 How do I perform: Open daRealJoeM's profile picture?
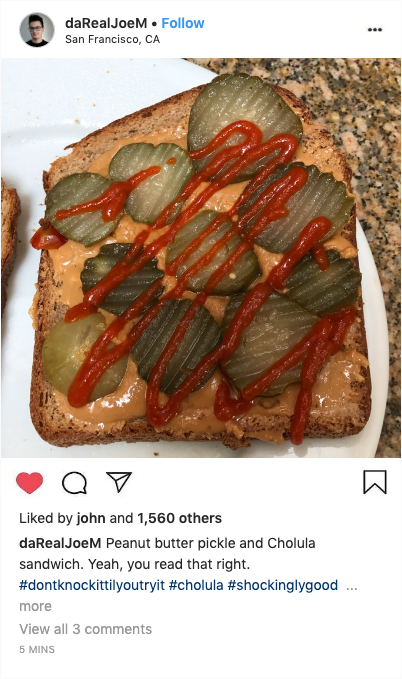tap(37, 30)
